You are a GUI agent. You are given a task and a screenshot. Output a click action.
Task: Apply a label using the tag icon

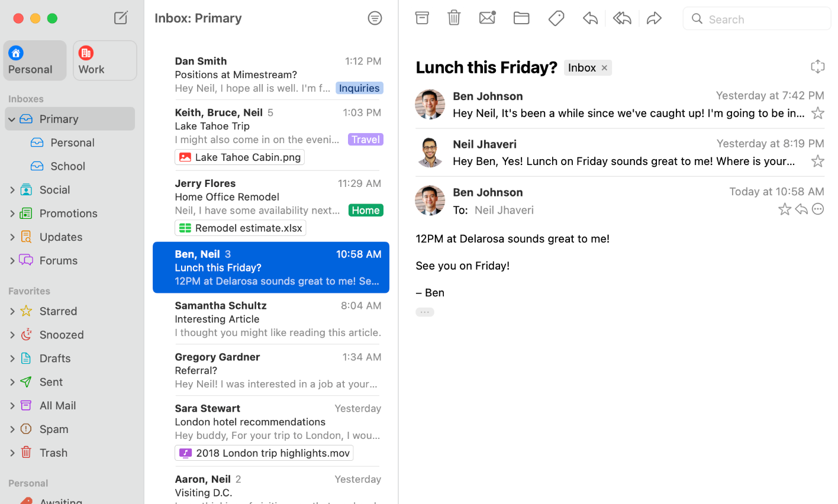[x=556, y=18]
